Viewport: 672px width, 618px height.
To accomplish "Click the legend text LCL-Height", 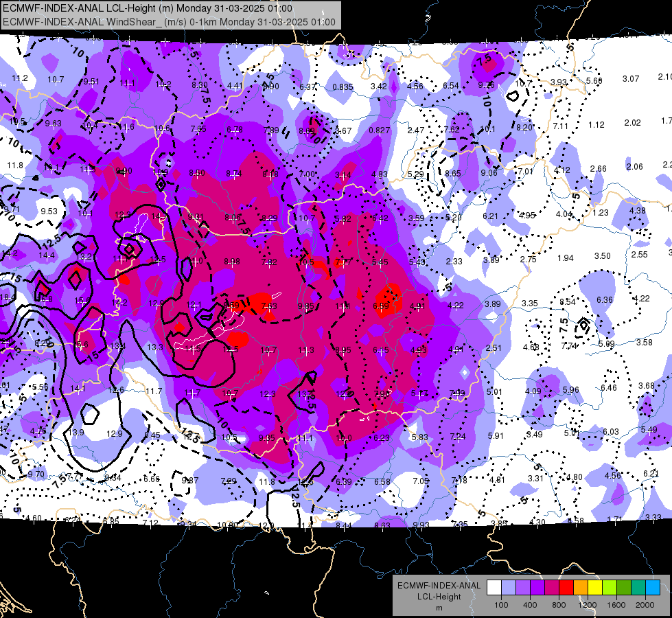I will click(439, 597).
